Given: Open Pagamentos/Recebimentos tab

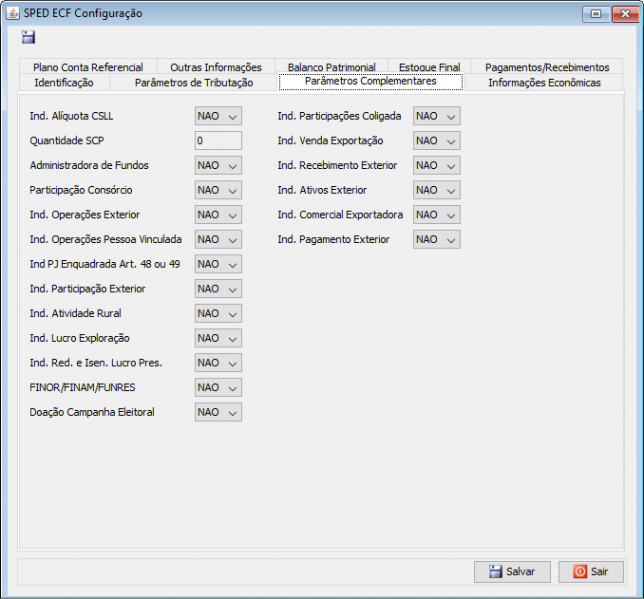Looking at the screenshot, I should pyautogui.click(x=547, y=67).
